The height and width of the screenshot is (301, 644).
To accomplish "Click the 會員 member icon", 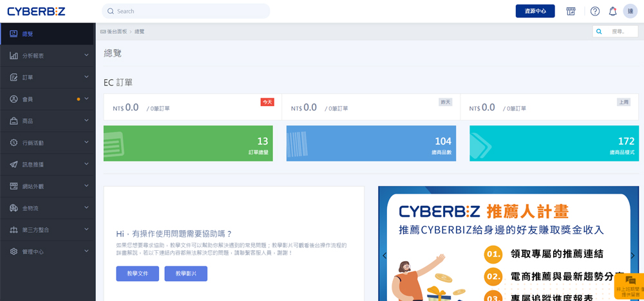I will tap(14, 99).
